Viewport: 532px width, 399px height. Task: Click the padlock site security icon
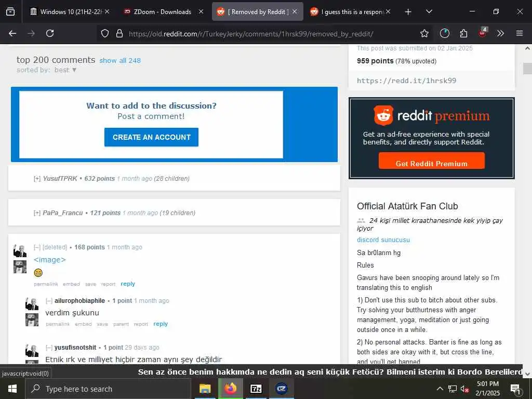(x=119, y=34)
